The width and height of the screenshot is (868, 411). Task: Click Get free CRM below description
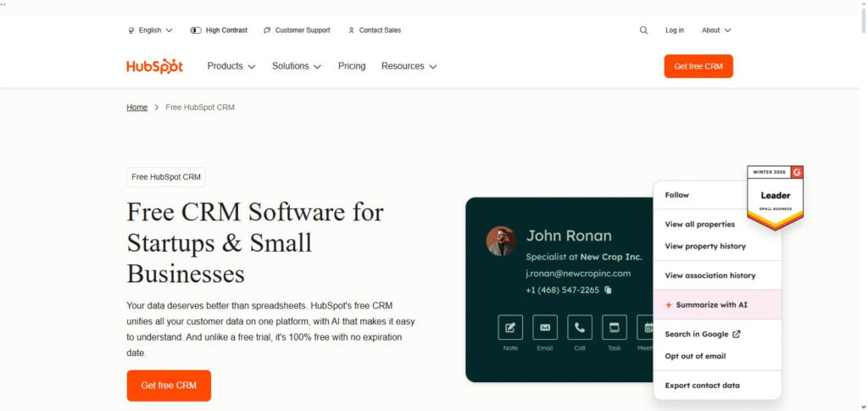(x=169, y=386)
